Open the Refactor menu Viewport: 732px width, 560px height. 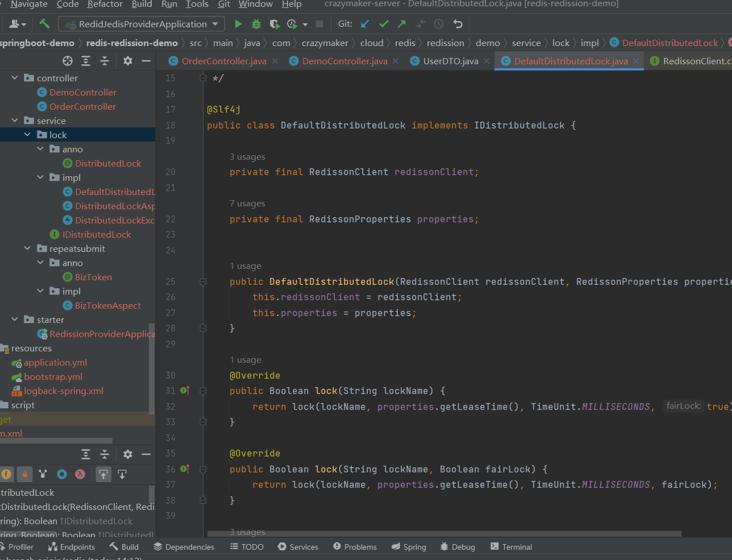click(105, 4)
